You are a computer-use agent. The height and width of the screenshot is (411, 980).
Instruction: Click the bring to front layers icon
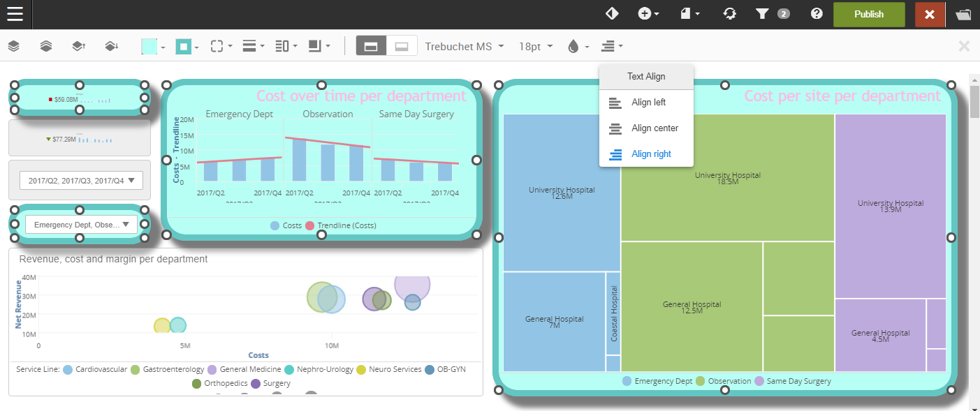(x=14, y=47)
